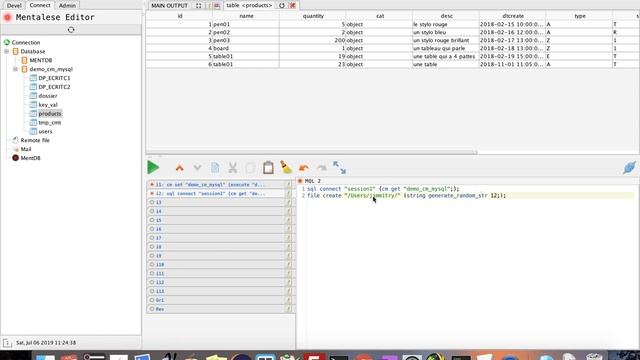Select the Mail tree item

[x=26, y=149]
